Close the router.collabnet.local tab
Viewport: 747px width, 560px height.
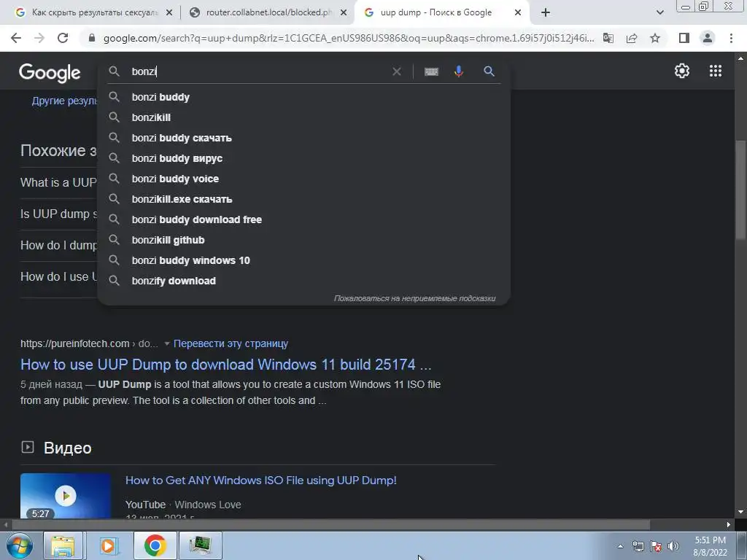click(x=344, y=13)
